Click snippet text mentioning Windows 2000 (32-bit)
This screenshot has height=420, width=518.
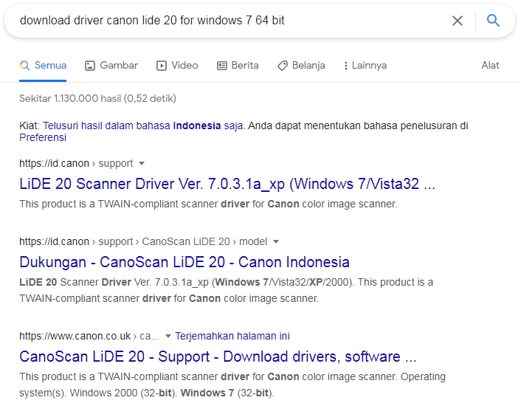tap(232, 385)
